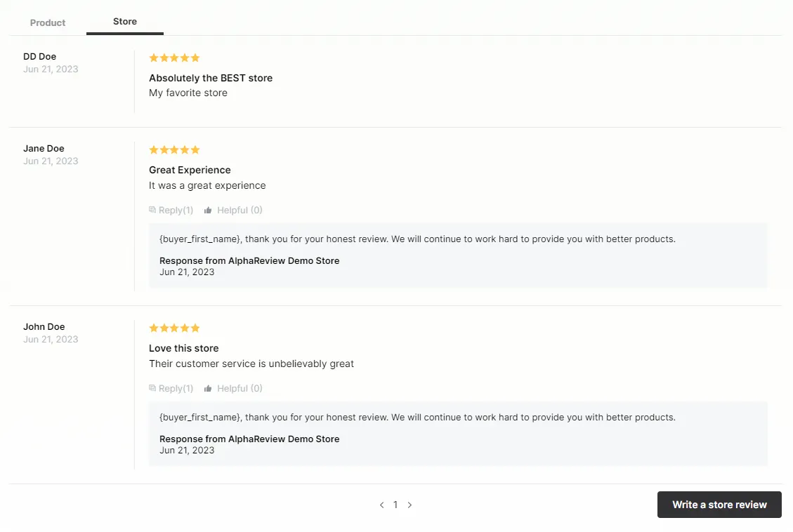Click thumbs-up icon on Jane Doe's review

pos(208,210)
